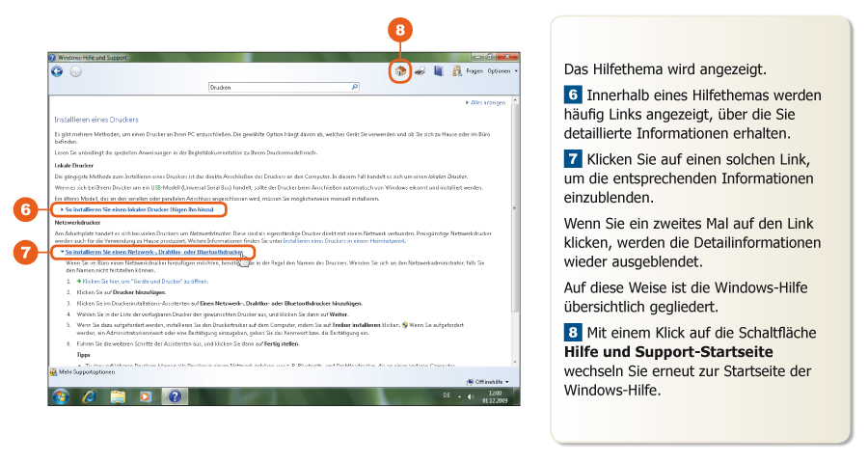Open the blue book help contents icon
This screenshot has height=463, width=868.
[439, 70]
